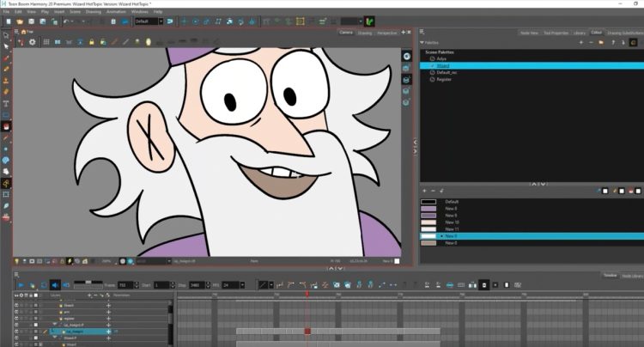
Task: Click the Frame number stepper in timeline
Action: tap(137, 285)
